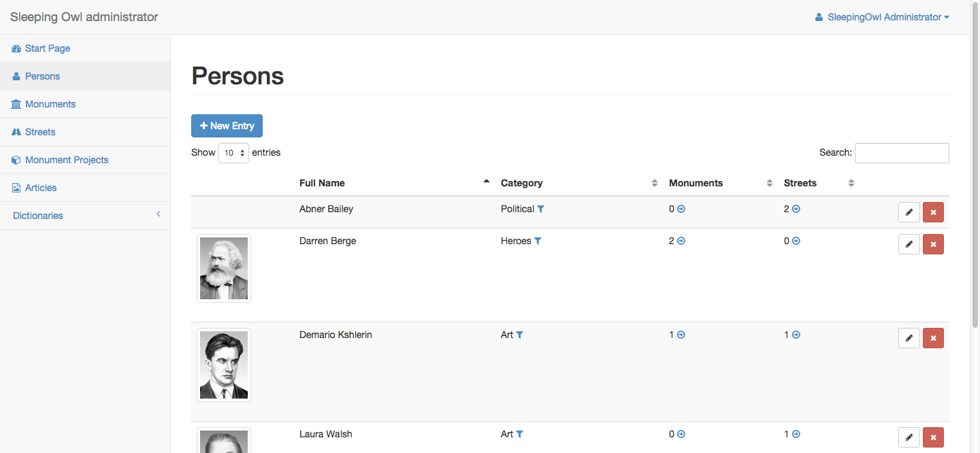Click the Persons page heading

tap(238, 75)
